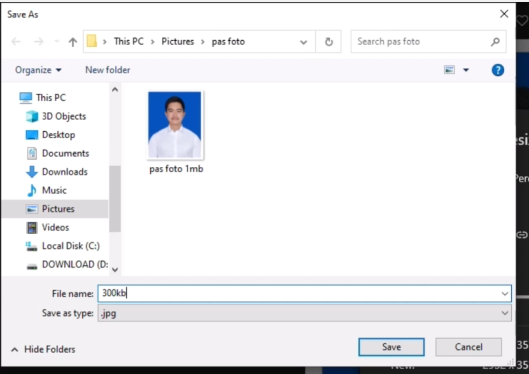The width and height of the screenshot is (529, 374).
Task: Click the pas foto 1mb file name
Action: 176,169
